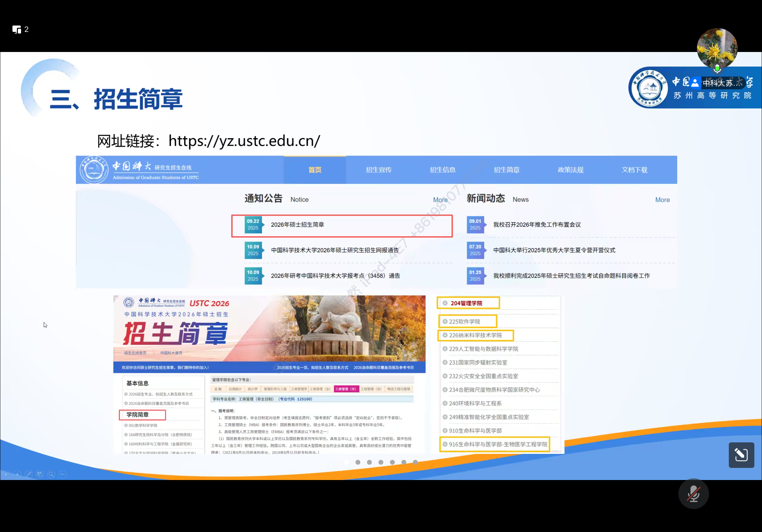Click the see all slides icon
The height and width of the screenshot is (532, 762).
click(x=40, y=474)
